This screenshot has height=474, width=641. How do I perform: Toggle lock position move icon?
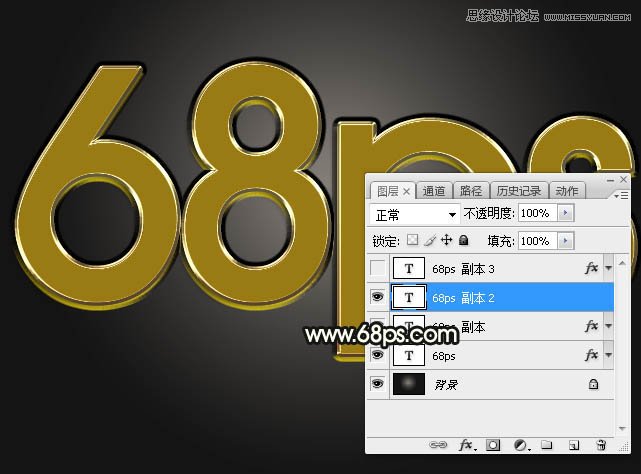coord(446,240)
